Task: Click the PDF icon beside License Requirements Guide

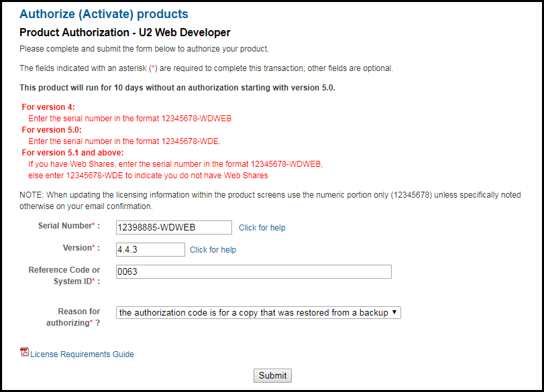Action: tap(25, 352)
